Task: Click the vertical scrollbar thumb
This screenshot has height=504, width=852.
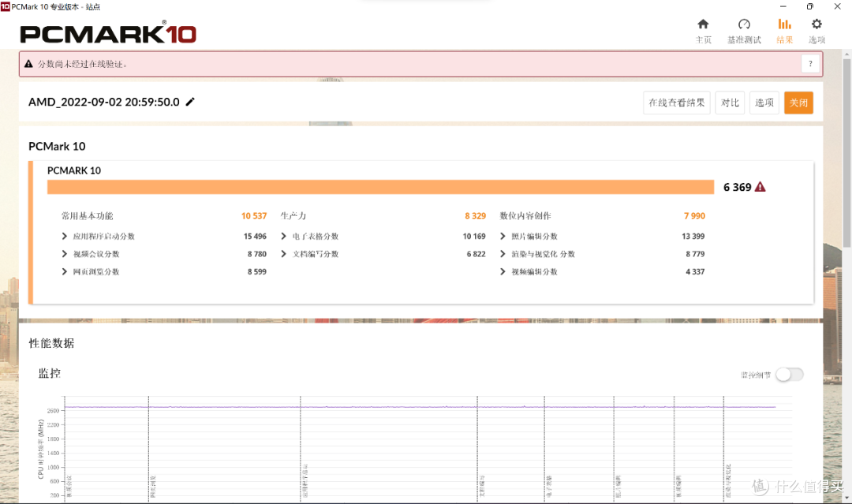Action: tap(846, 152)
